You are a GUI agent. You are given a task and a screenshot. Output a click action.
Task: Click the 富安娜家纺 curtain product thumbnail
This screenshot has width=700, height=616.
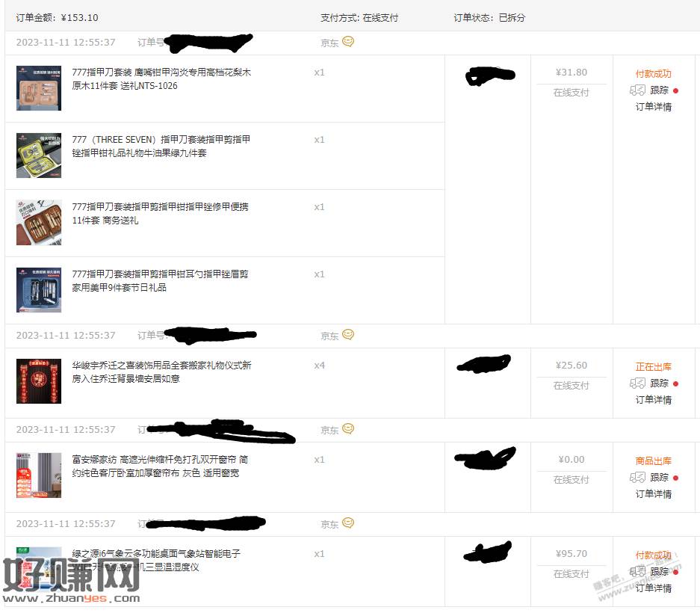39,475
